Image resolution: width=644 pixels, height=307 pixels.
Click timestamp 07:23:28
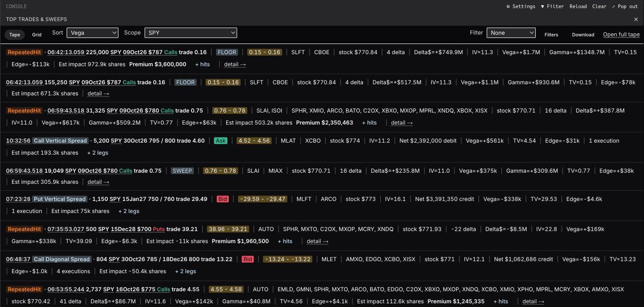pos(18,199)
